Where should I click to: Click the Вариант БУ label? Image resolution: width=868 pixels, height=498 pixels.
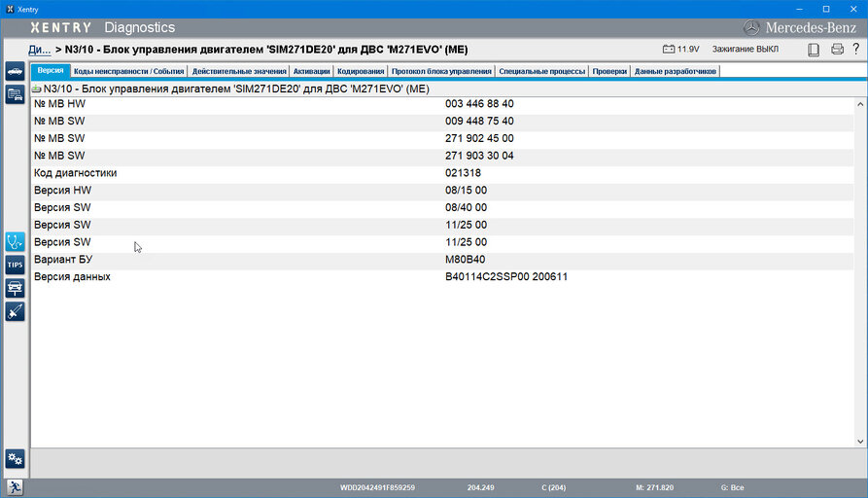point(63,260)
